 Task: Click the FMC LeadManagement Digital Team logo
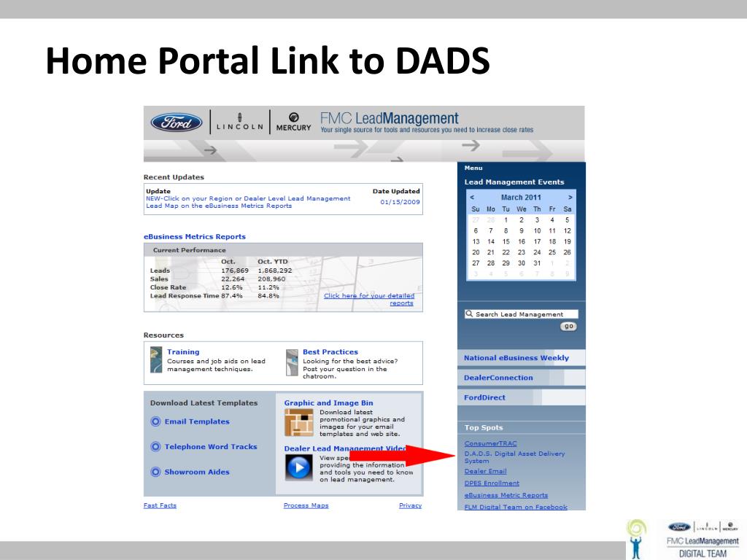click(x=703, y=540)
